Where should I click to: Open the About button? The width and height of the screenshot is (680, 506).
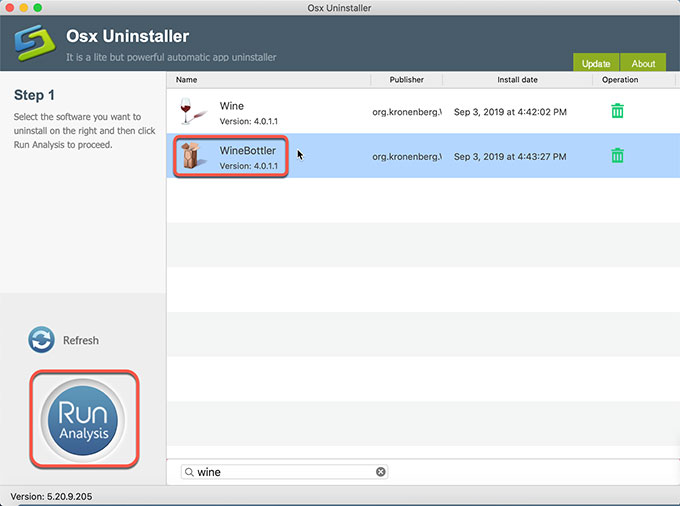point(643,63)
